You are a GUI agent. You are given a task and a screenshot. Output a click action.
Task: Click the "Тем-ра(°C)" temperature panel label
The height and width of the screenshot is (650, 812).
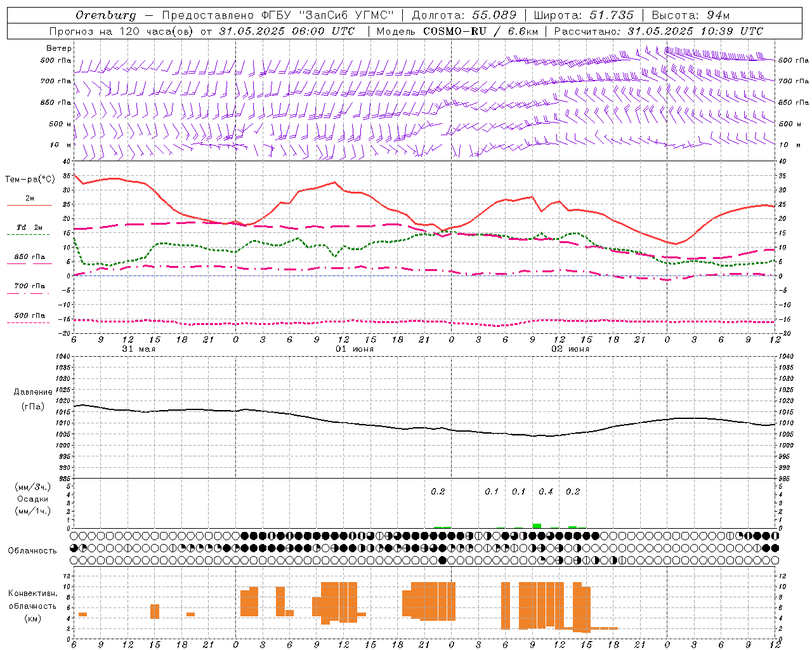[30, 180]
